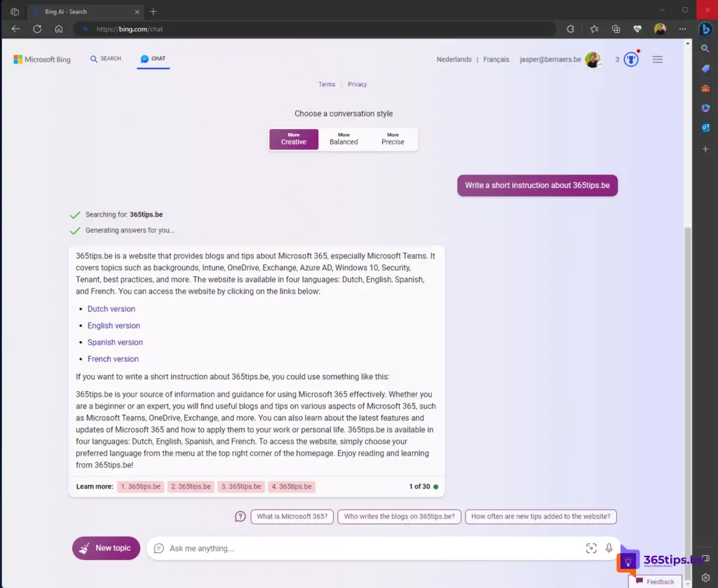
Task: Select More Creative conversation style
Action: click(x=294, y=139)
